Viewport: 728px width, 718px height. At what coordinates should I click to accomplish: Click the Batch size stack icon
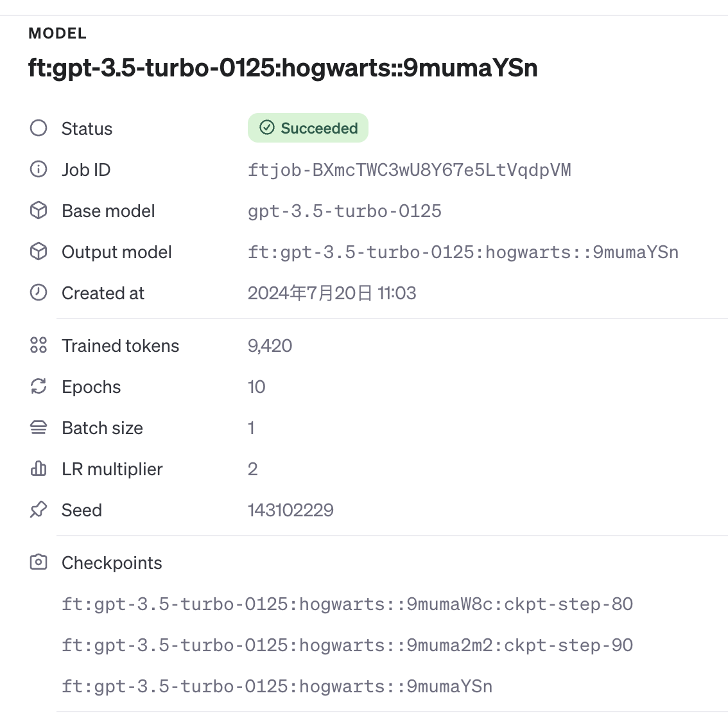click(x=39, y=428)
